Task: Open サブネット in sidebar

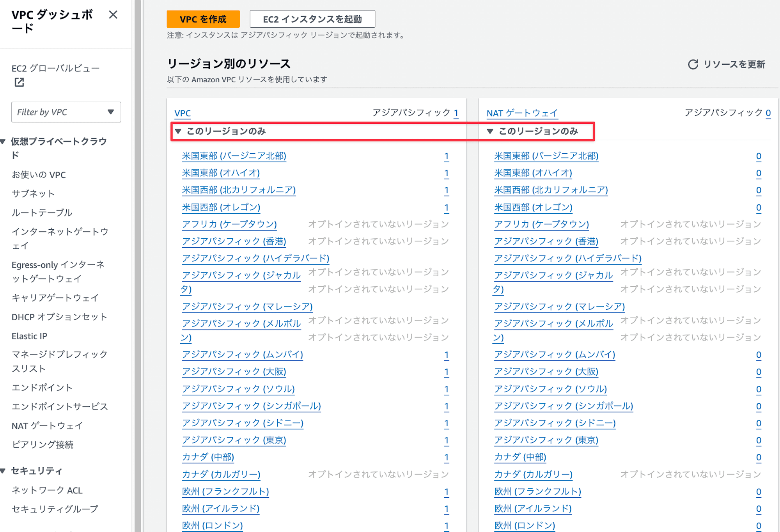Action: tap(33, 193)
